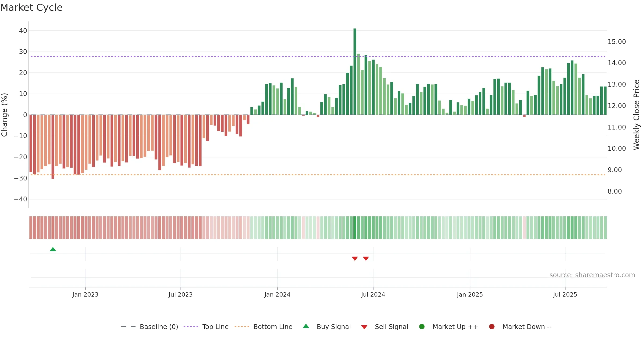
Task: Click the purple dotted Top Line in chart
Action: click(318, 56)
